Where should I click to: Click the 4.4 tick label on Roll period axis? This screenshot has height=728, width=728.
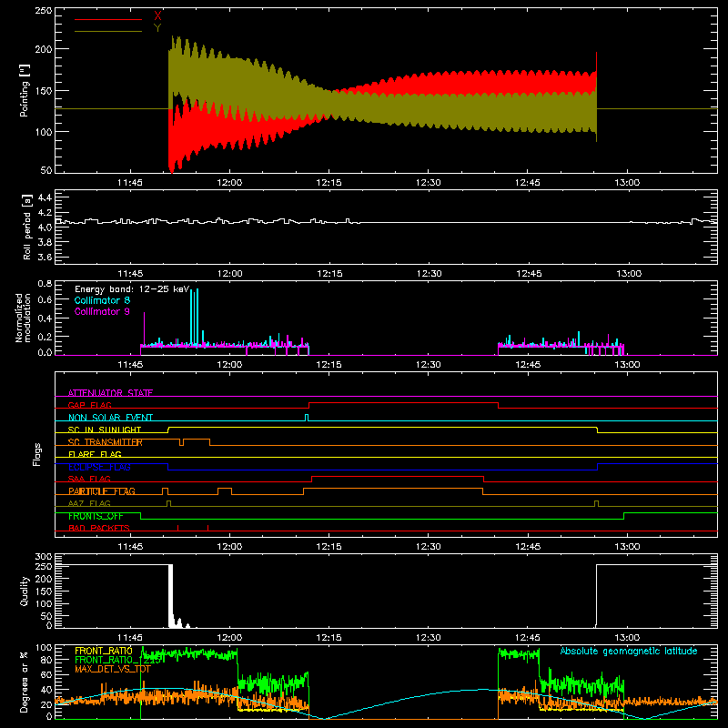pyautogui.click(x=44, y=197)
